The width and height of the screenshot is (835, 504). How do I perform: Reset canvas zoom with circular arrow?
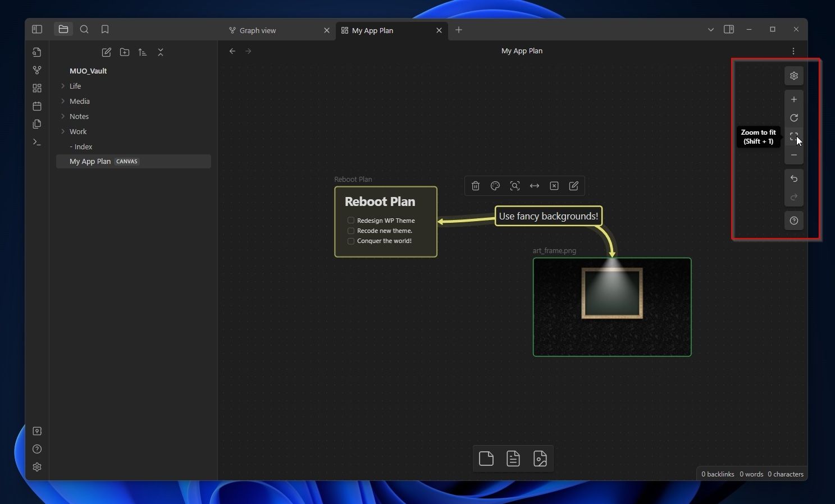click(793, 118)
